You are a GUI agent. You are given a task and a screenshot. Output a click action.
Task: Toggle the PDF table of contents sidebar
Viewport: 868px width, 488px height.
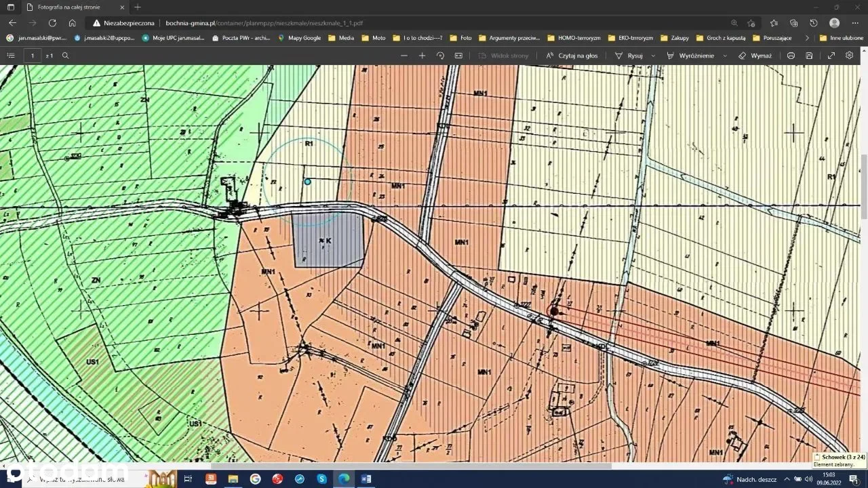click(11, 56)
